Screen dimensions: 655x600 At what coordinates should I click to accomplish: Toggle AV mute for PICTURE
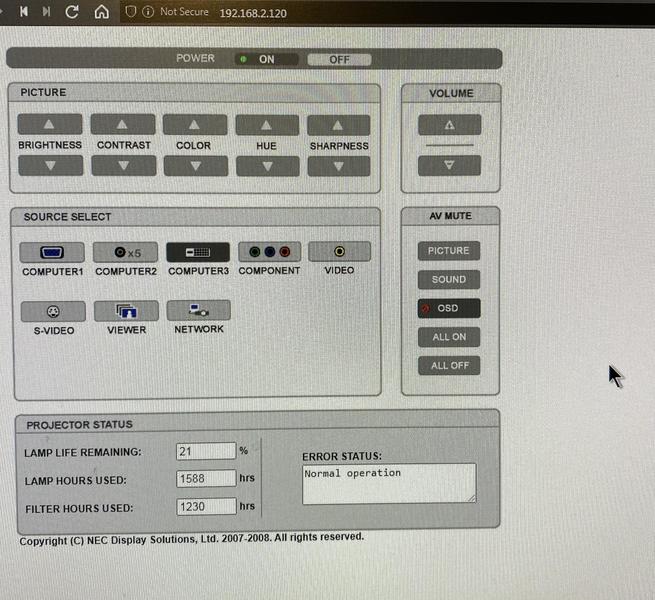click(x=449, y=251)
